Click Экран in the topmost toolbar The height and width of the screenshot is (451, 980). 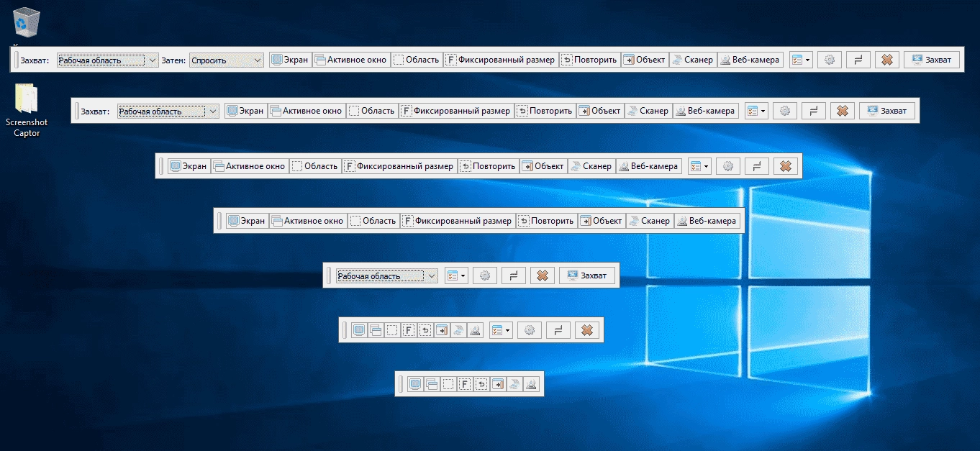[x=291, y=60]
